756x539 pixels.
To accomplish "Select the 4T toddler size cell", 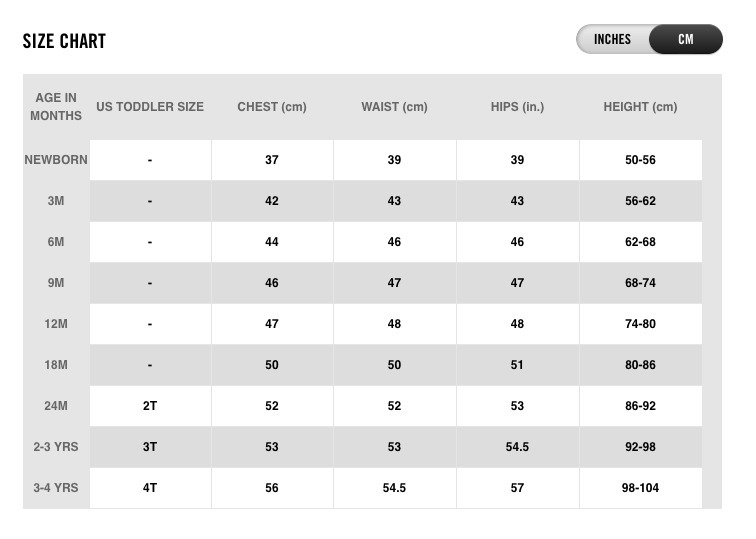I will coord(150,487).
